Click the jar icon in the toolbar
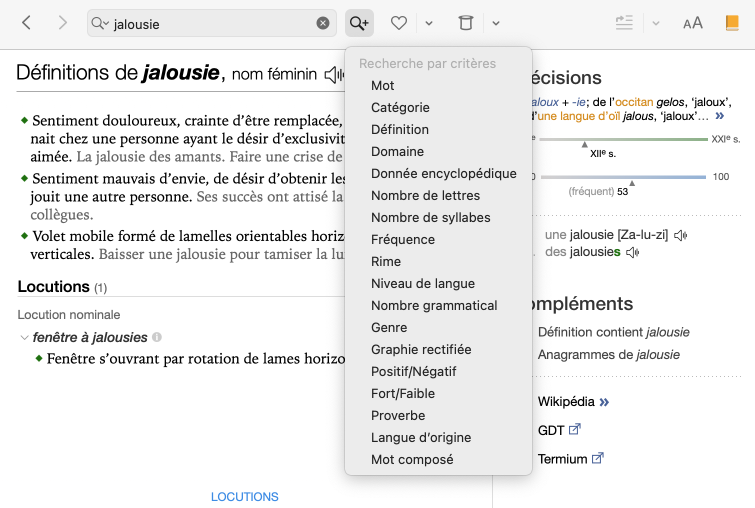Viewport: 755px width, 508px height. 465,23
